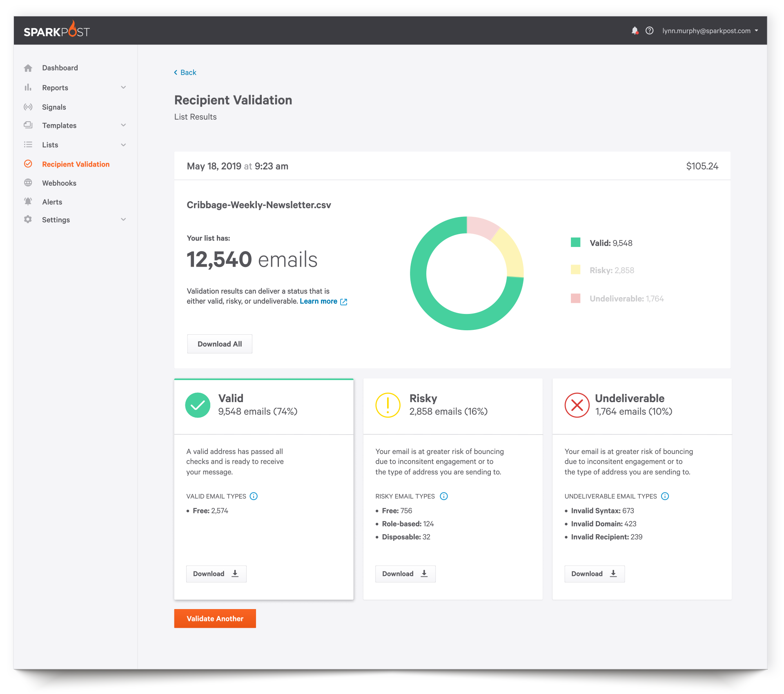Toggle Risky legend entry in chart
Screen dimensions: 784x694
point(611,270)
